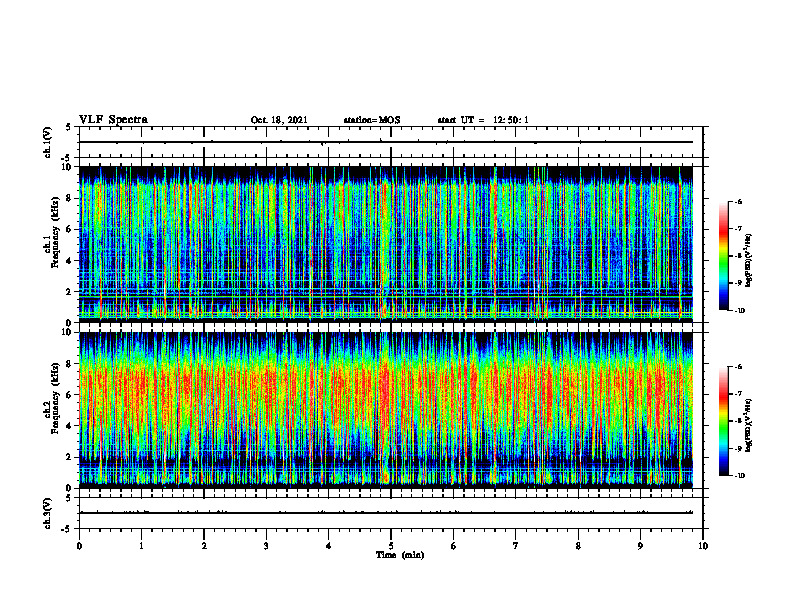
Task: Click the "start UT = 12:50: 1" text
Action: (483, 120)
